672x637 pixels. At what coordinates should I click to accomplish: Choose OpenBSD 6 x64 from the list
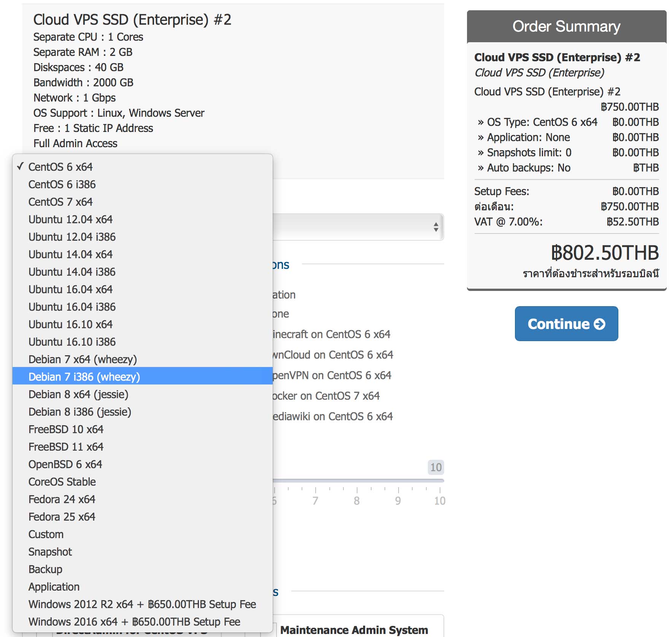[x=65, y=464]
